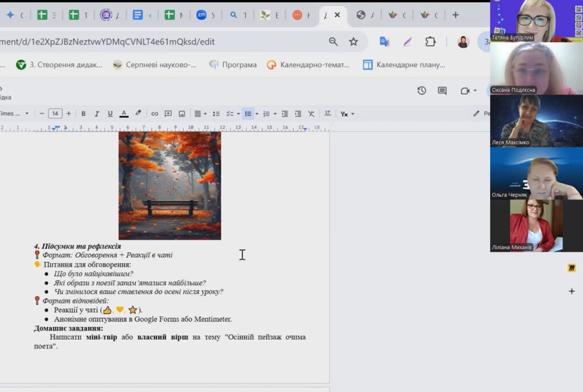The width and height of the screenshot is (583, 392).
Task: Increase the font size with plus
Action: pos(68,114)
